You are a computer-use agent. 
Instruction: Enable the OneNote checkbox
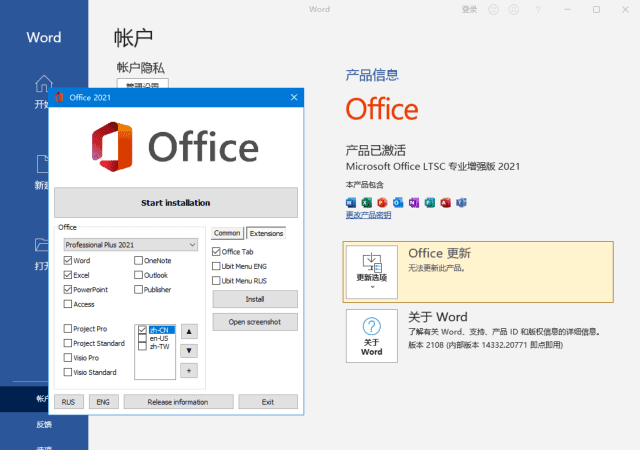pos(138,260)
